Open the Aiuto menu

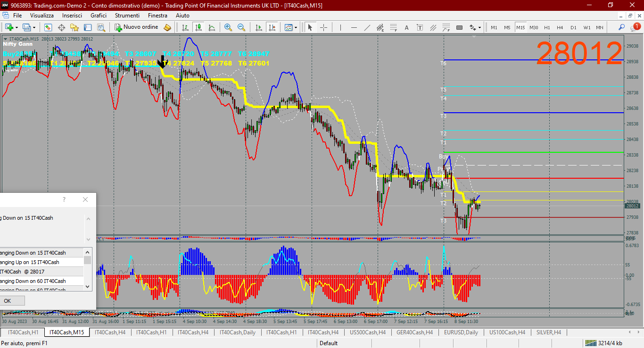(x=182, y=16)
